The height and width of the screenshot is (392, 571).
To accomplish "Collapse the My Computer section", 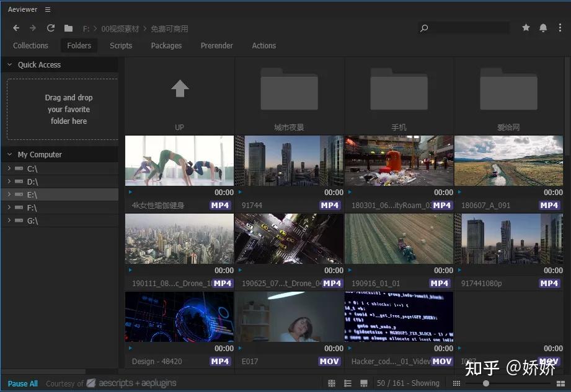I will point(9,154).
